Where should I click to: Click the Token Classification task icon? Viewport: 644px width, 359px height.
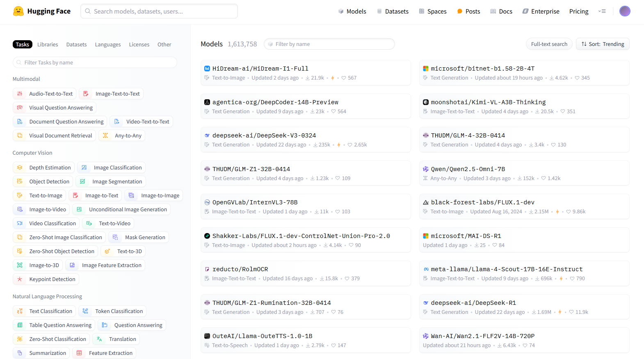pos(85,311)
